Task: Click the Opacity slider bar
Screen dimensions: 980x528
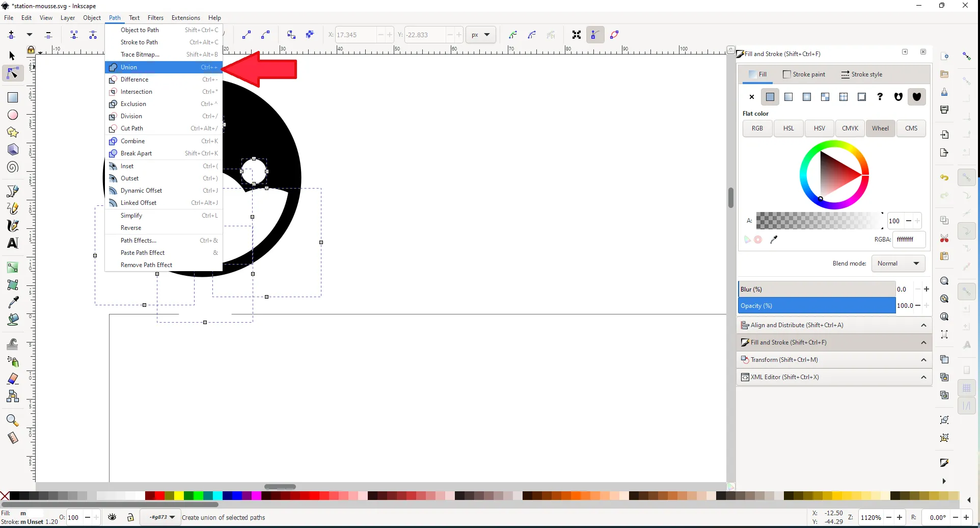Action: [816, 306]
